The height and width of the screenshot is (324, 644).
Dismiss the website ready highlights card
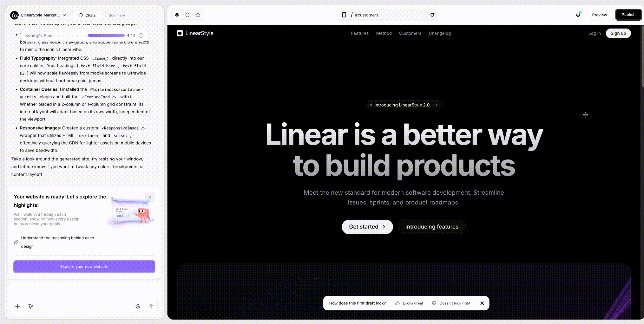150,197
